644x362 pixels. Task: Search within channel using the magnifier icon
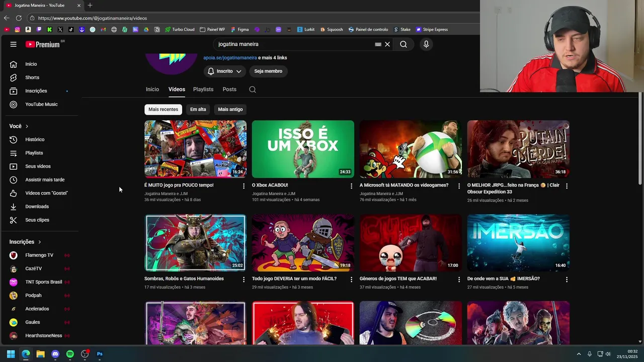[x=253, y=89]
